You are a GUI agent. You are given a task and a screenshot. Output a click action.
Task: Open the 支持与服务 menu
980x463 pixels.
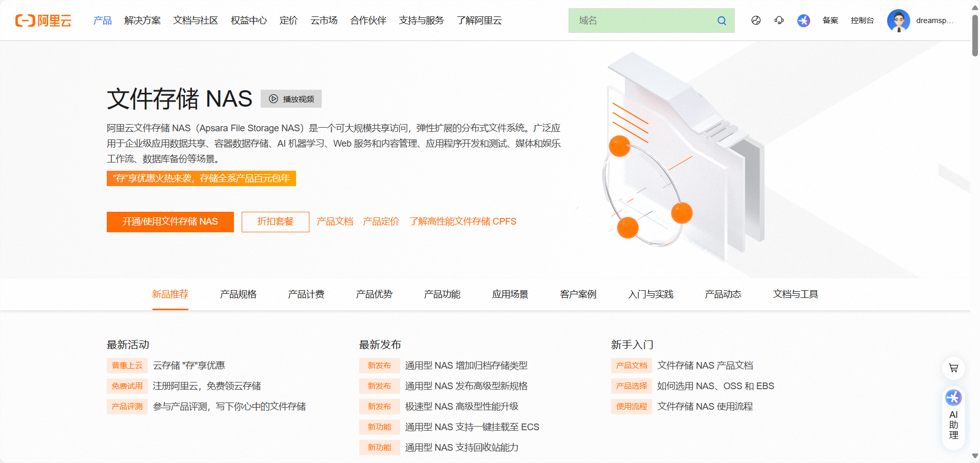[421, 21]
